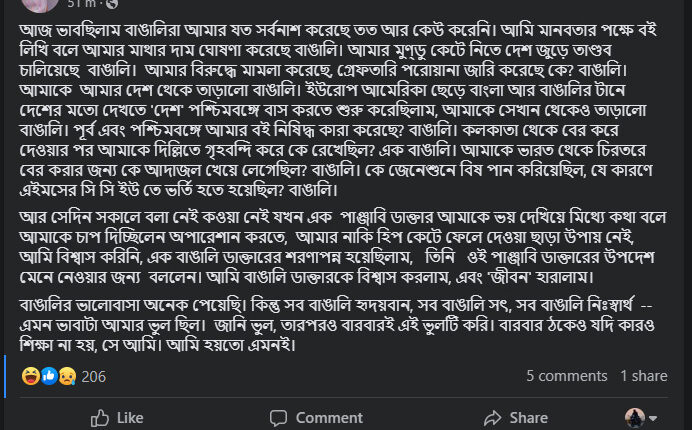The width and height of the screenshot is (692, 430).
Task: Click the sad reaction emoji icon
Action: 67,376
